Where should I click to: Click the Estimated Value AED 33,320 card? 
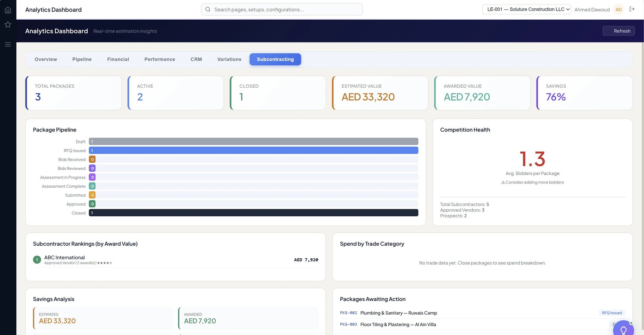click(380, 93)
